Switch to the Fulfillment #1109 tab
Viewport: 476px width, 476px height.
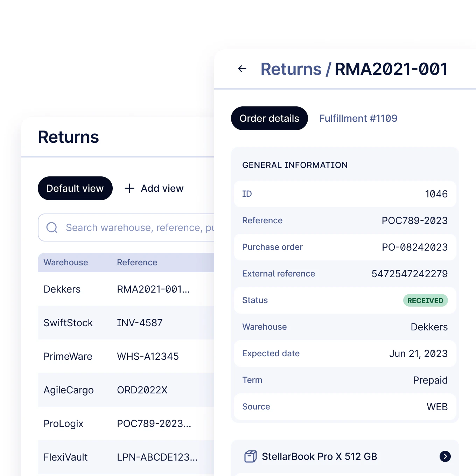(x=358, y=118)
